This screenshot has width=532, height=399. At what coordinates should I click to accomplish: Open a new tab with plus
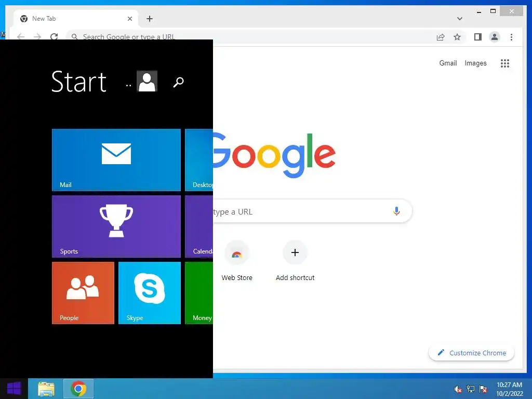(149, 19)
